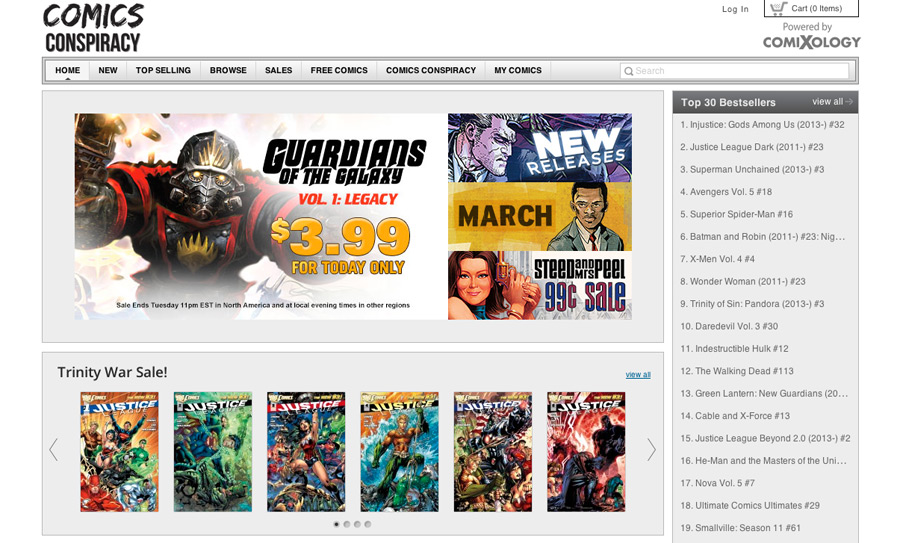The image size is (900, 543).
Task: Open Avengers Vol. 5 #18
Action: [726, 192]
